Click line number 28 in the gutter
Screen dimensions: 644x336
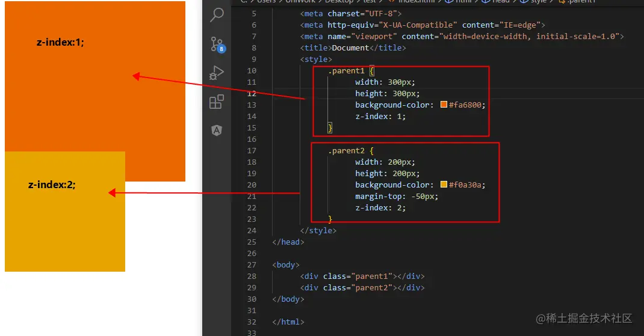[252, 276]
